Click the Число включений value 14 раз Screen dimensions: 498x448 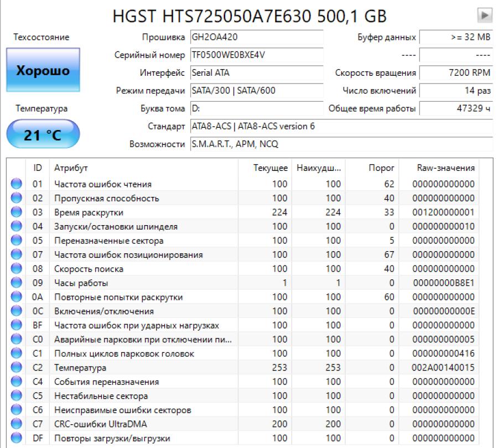click(x=455, y=91)
